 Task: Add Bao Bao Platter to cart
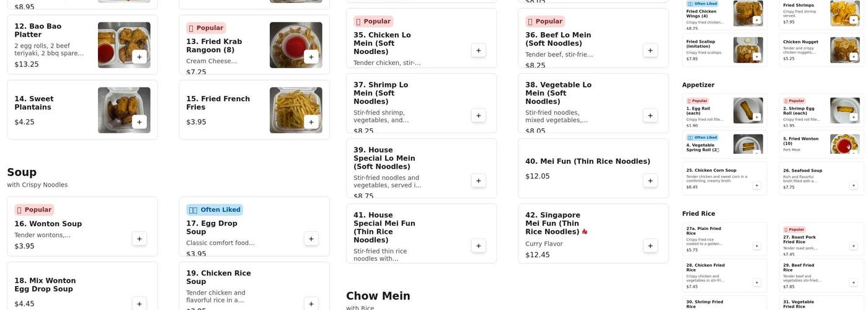point(139,56)
